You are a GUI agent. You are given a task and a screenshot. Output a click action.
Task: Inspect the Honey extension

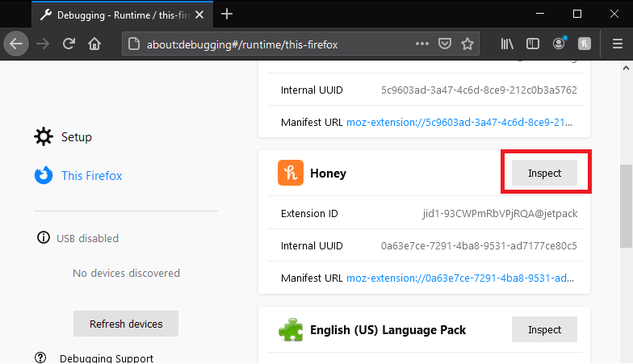(544, 173)
